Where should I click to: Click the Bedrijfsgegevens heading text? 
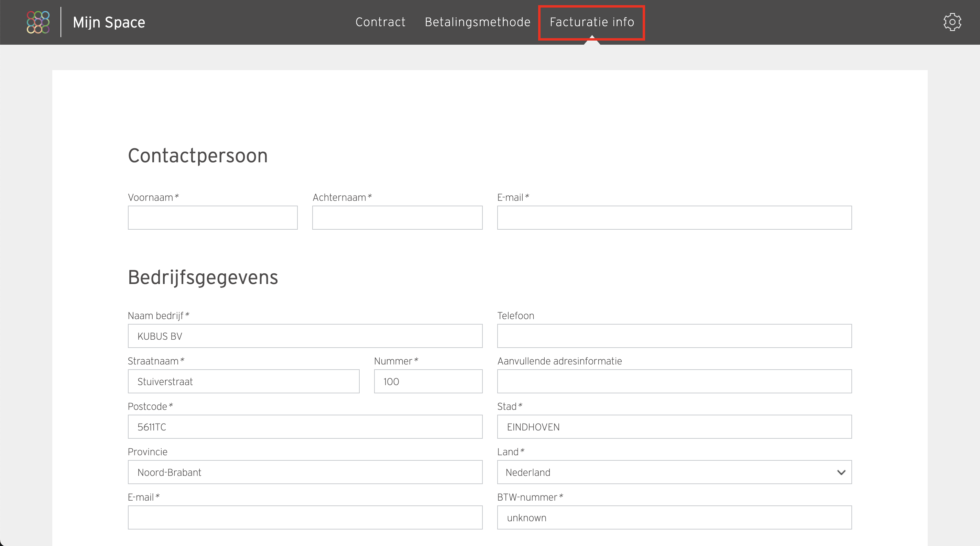point(203,277)
